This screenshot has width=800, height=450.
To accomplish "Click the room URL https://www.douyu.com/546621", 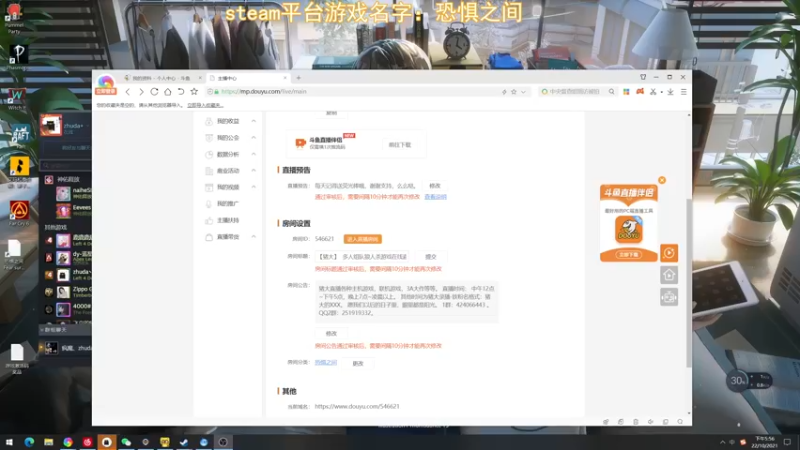I will click(357, 407).
